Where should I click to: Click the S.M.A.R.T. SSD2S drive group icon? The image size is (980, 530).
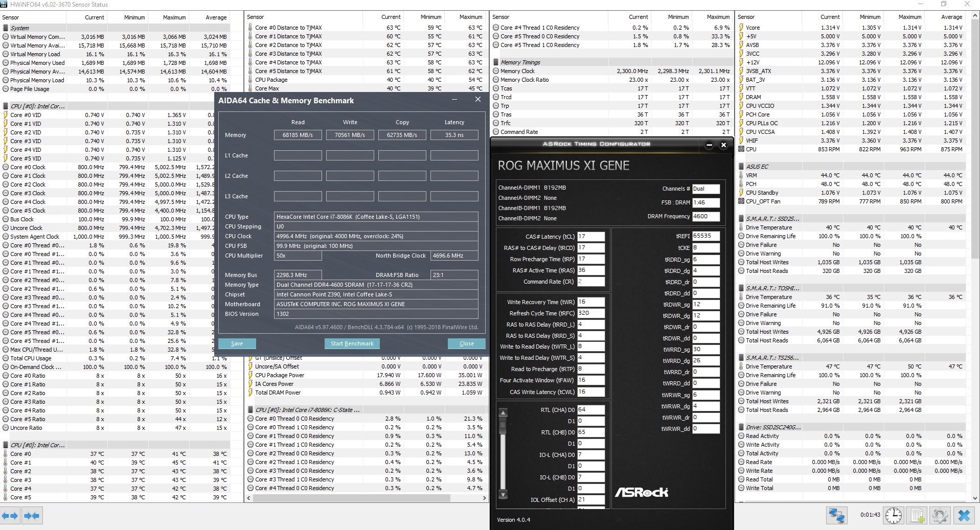click(741, 219)
